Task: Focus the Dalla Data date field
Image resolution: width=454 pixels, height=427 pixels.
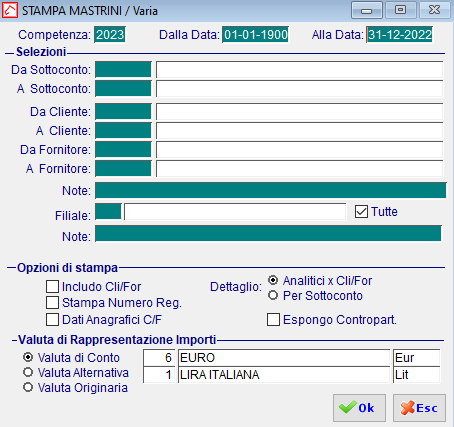Action: pyautogui.click(x=255, y=35)
